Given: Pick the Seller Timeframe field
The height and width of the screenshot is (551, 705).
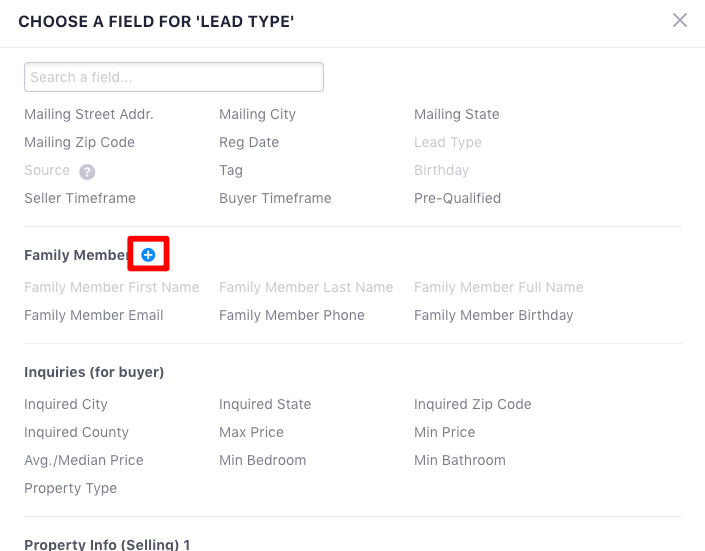Looking at the screenshot, I should [x=80, y=198].
